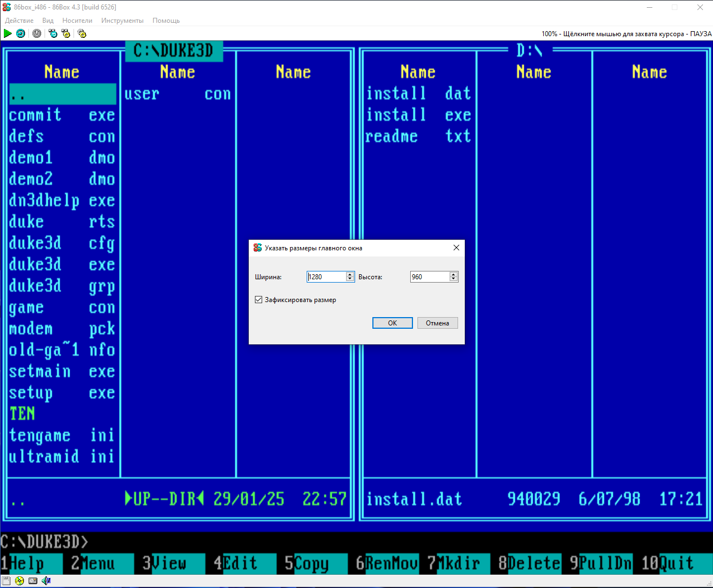Click 9PullDn in the function key bar
The height and width of the screenshot is (588, 713).
[601, 563]
